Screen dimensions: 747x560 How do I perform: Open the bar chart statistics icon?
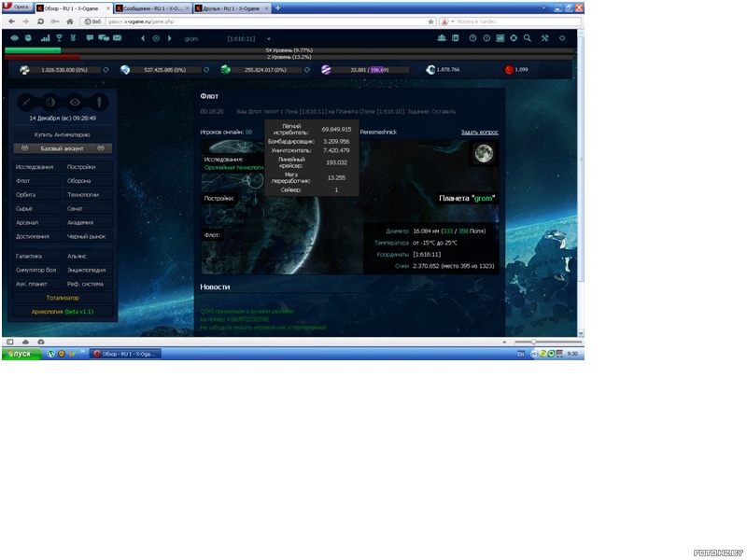[x=45, y=38]
